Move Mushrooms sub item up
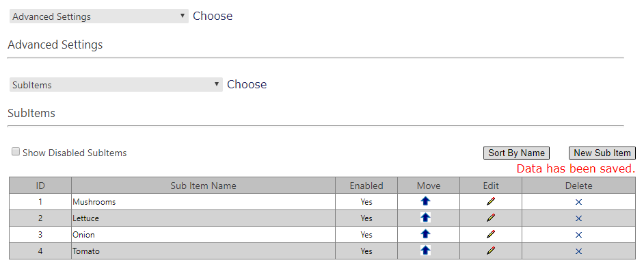 tap(425, 201)
